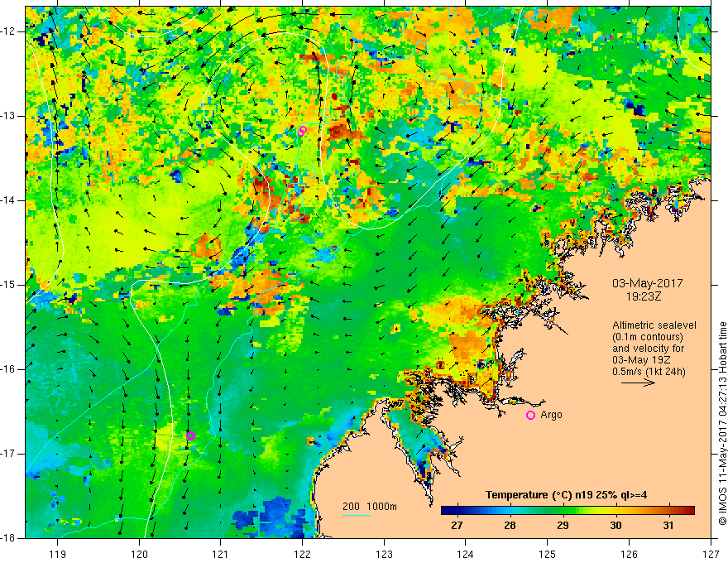Click the longitude axis label '123'
The image size is (728, 563).
(384, 554)
